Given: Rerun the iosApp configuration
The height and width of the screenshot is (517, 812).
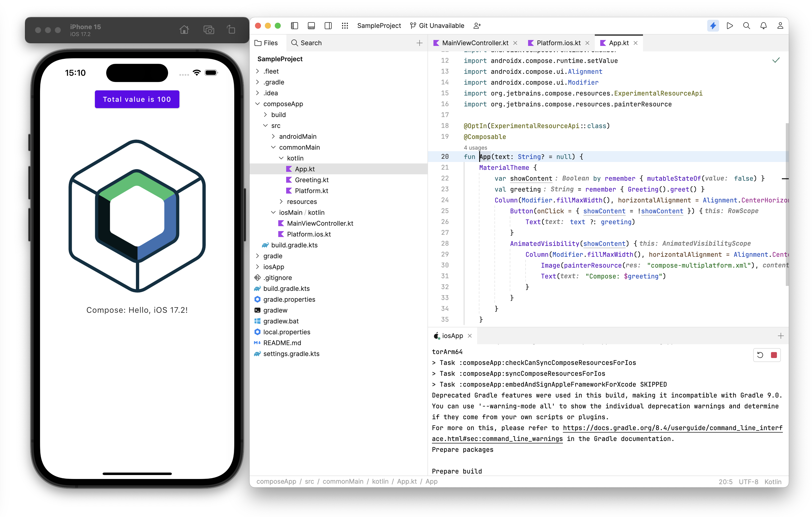Looking at the screenshot, I should (x=760, y=355).
